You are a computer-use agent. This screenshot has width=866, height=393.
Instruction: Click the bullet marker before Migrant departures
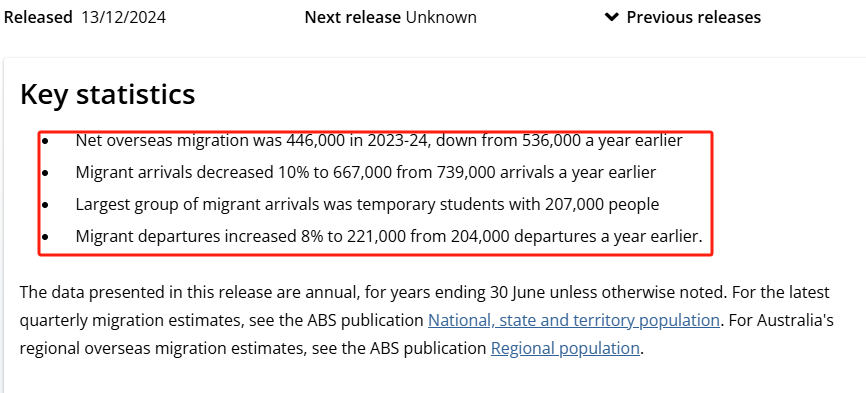coord(45,237)
